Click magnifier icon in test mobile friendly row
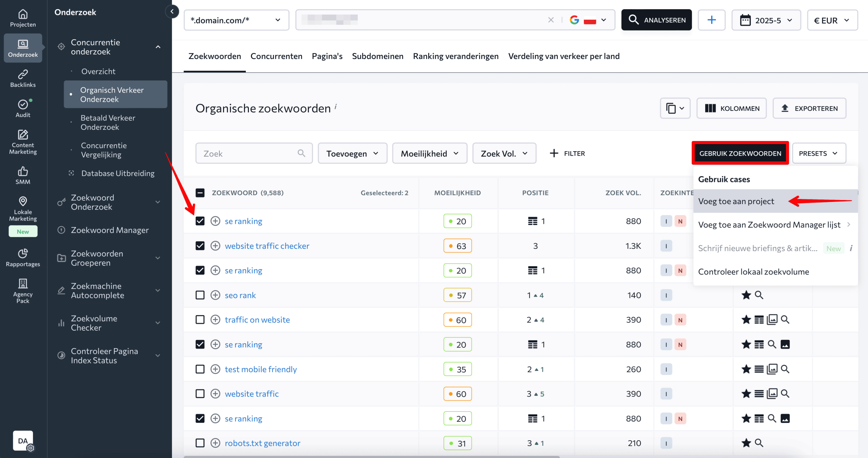This screenshot has width=868, height=458. (785, 369)
